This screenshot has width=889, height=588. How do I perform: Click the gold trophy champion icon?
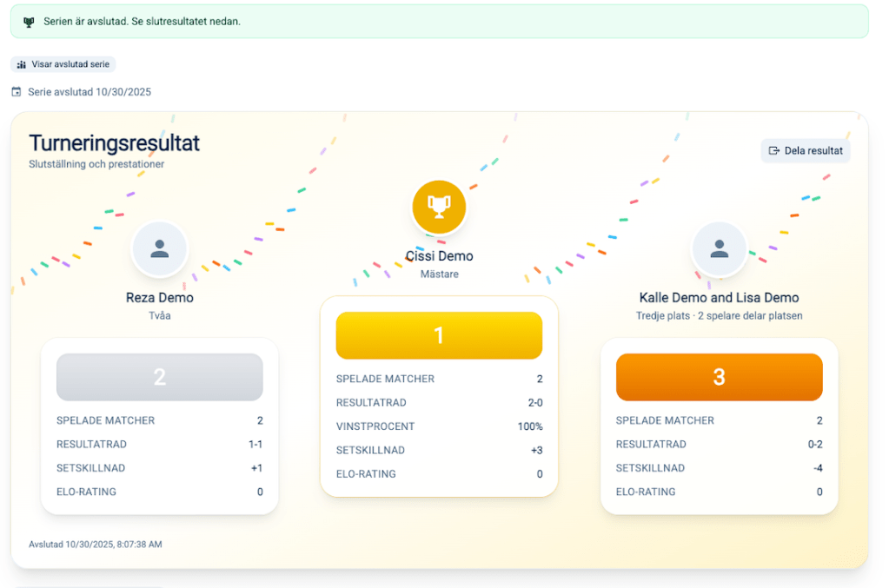tap(439, 208)
